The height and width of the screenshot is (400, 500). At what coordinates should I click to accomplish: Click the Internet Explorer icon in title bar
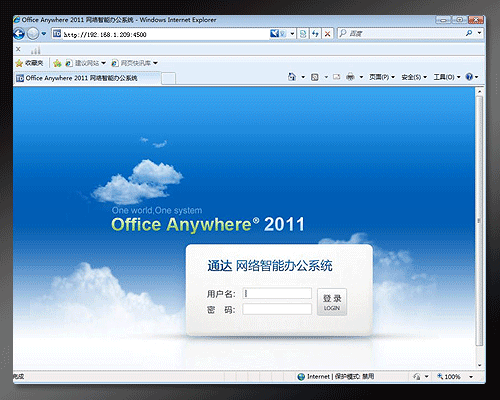coord(16,20)
